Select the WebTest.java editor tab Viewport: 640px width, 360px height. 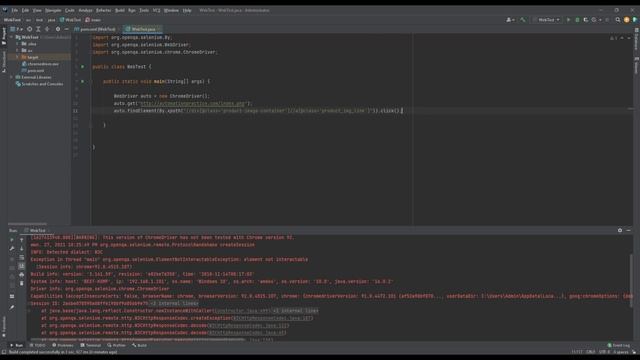(142, 29)
